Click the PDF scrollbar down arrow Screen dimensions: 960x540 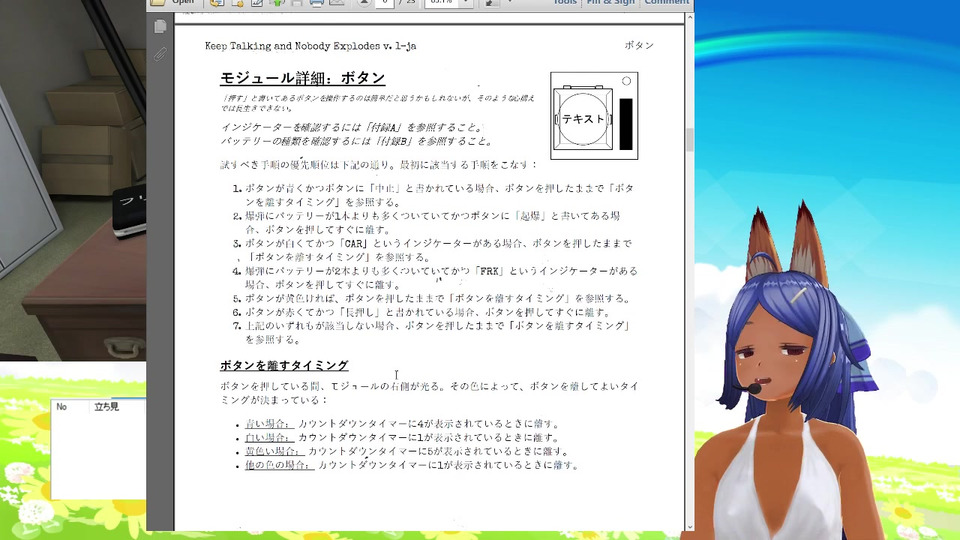tap(689, 527)
